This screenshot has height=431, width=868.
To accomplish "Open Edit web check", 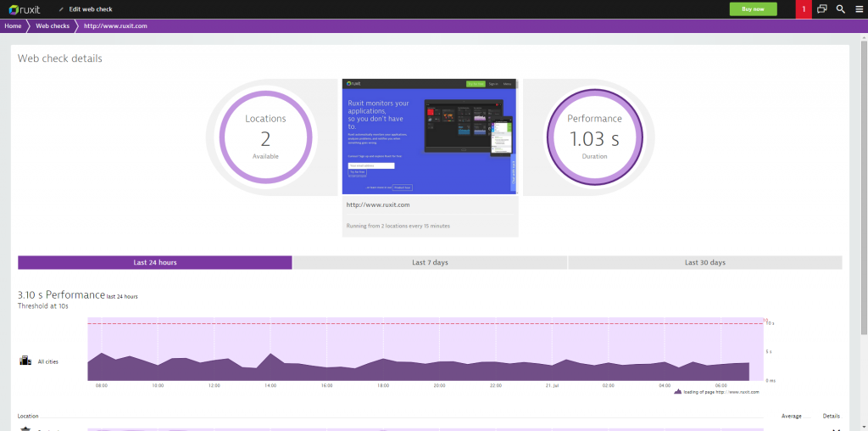I will (x=90, y=9).
